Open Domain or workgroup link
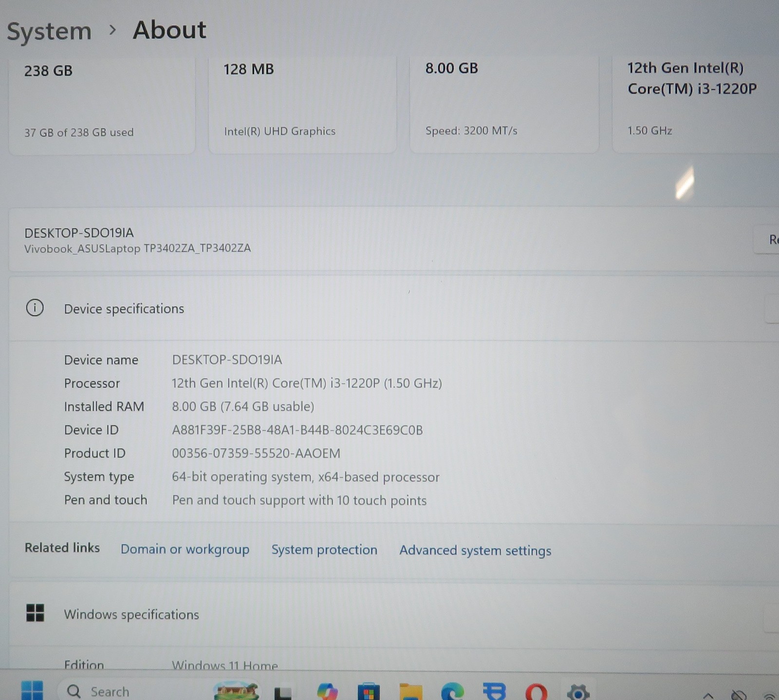The height and width of the screenshot is (700, 779). 185,549
